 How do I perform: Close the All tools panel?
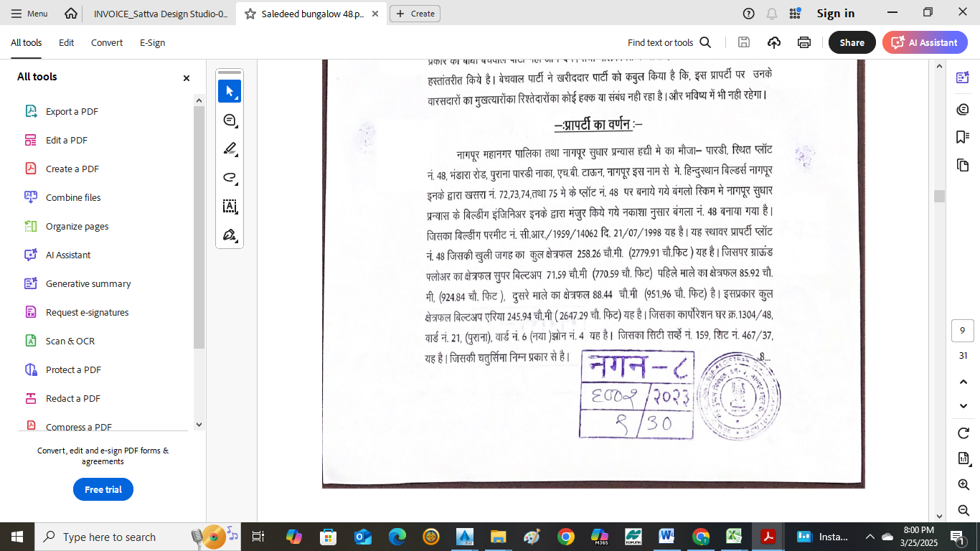coord(187,78)
